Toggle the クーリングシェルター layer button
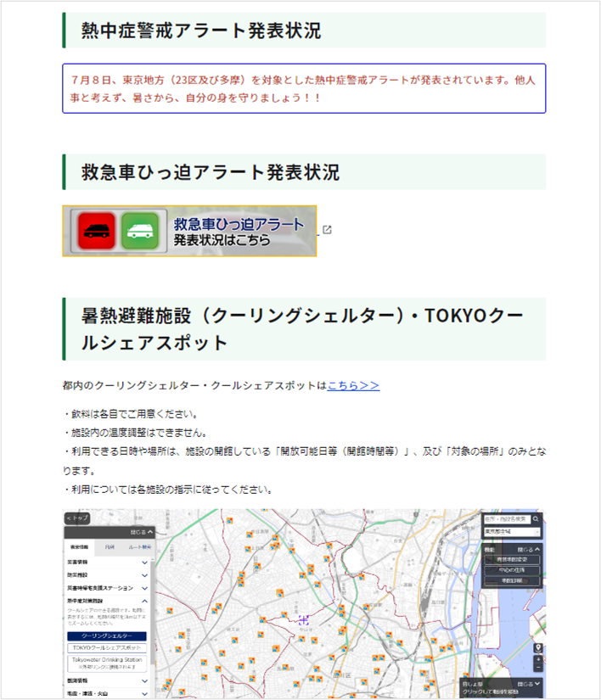The width and height of the screenshot is (601, 700). pos(107,636)
